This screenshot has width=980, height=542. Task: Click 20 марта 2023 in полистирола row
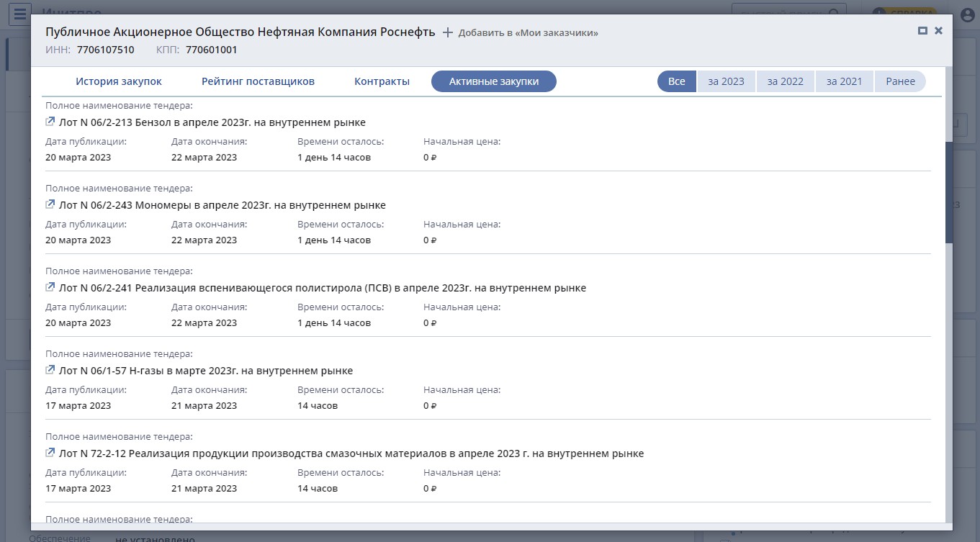click(x=78, y=322)
